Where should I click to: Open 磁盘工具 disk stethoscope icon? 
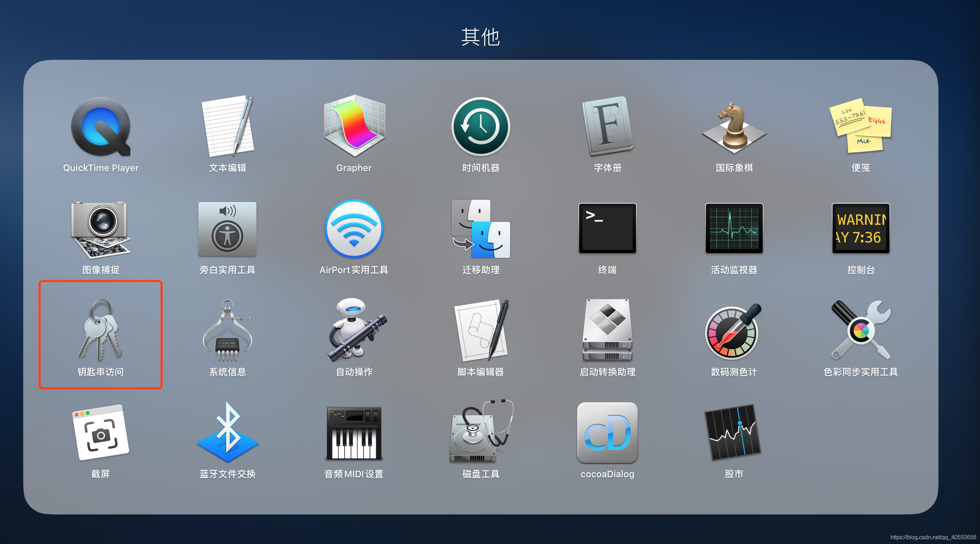(482, 431)
